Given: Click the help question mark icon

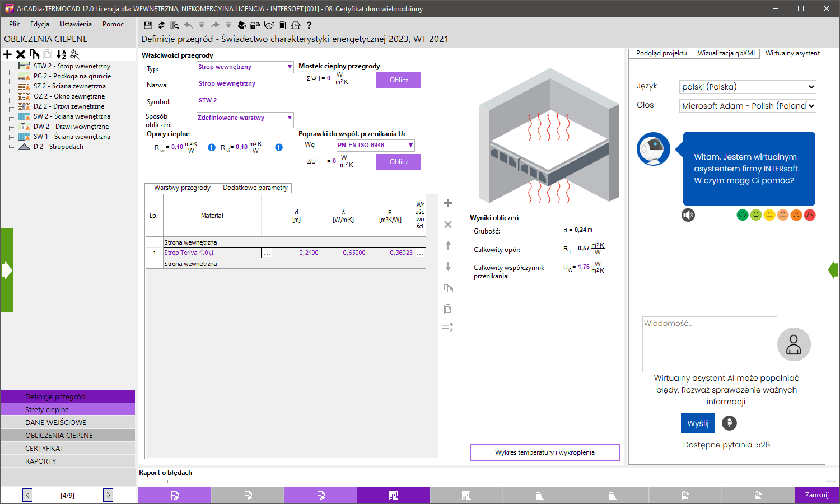Looking at the screenshot, I should click(x=309, y=25).
